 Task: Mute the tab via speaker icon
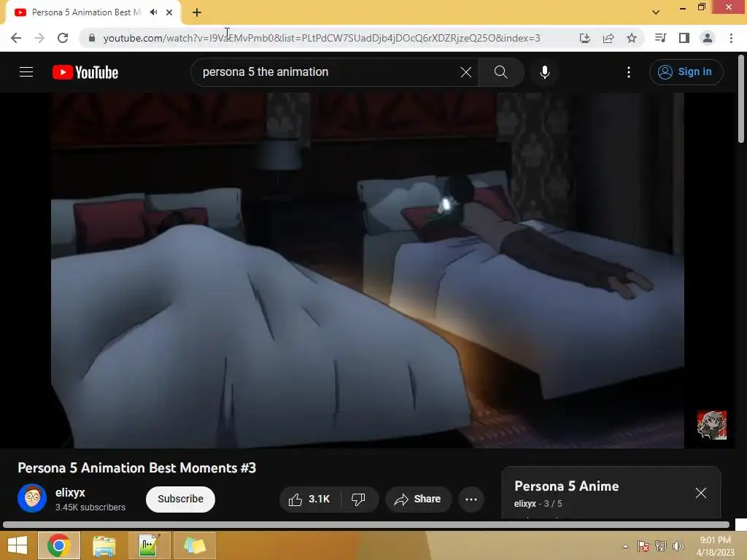tap(153, 12)
